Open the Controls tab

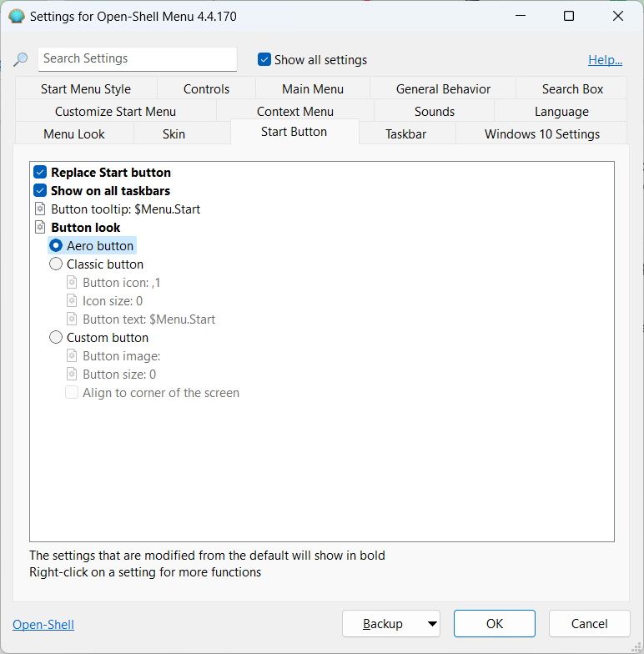pos(207,88)
